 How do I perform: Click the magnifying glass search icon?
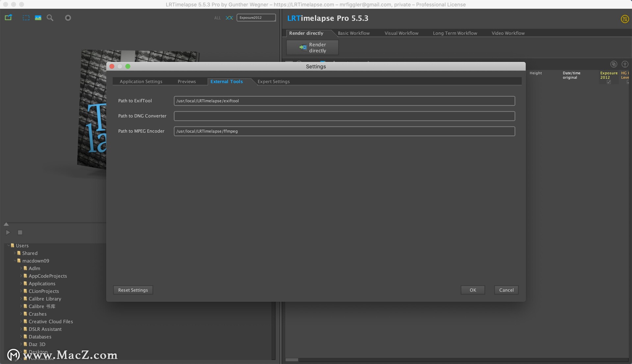[50, 18]
